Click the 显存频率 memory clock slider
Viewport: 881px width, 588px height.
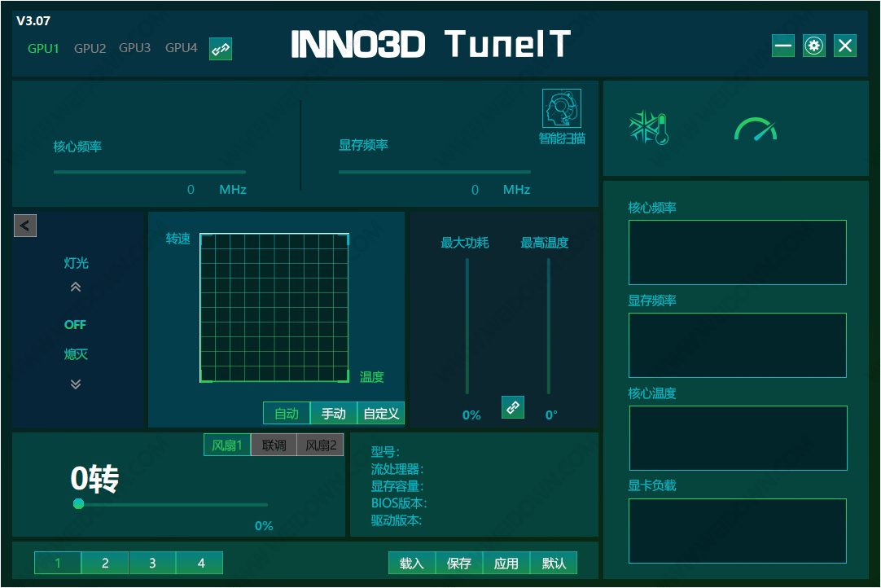pos(434,172)
